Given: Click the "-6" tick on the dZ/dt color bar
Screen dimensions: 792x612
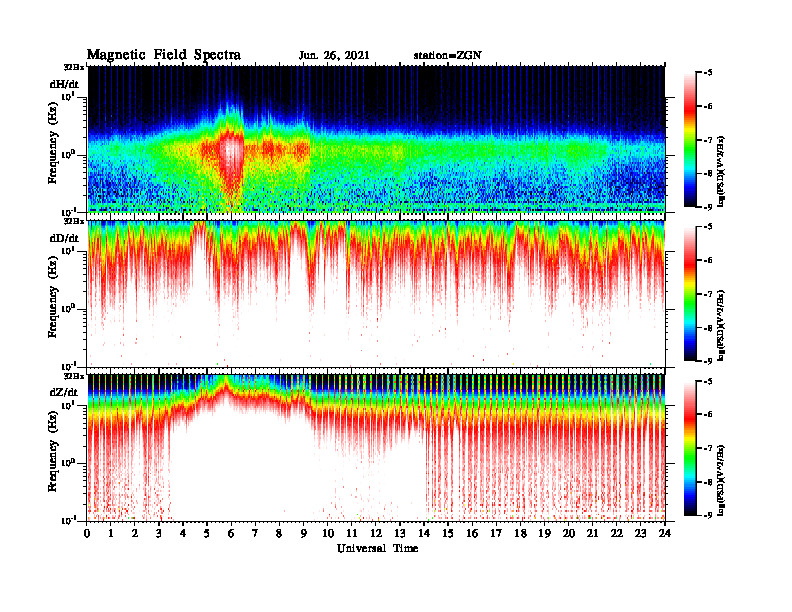Looking at the screenshot, I should [x=707, y=414].
